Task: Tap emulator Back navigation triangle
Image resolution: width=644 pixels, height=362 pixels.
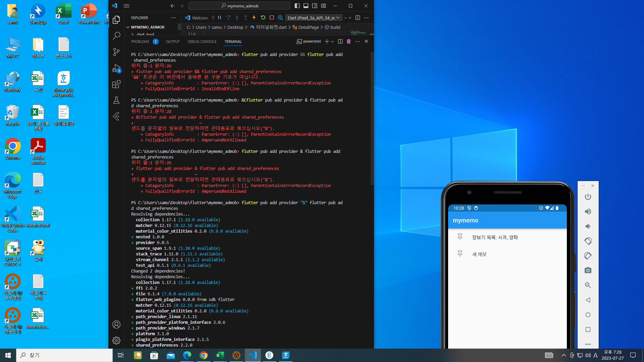Action: 588,300
